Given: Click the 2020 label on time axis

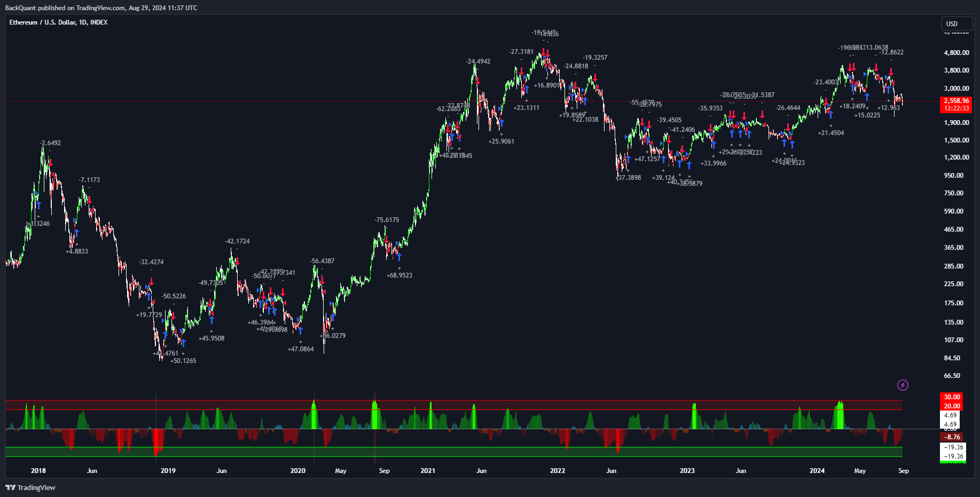Looking at the screenshot, I should tap(298, 471).
